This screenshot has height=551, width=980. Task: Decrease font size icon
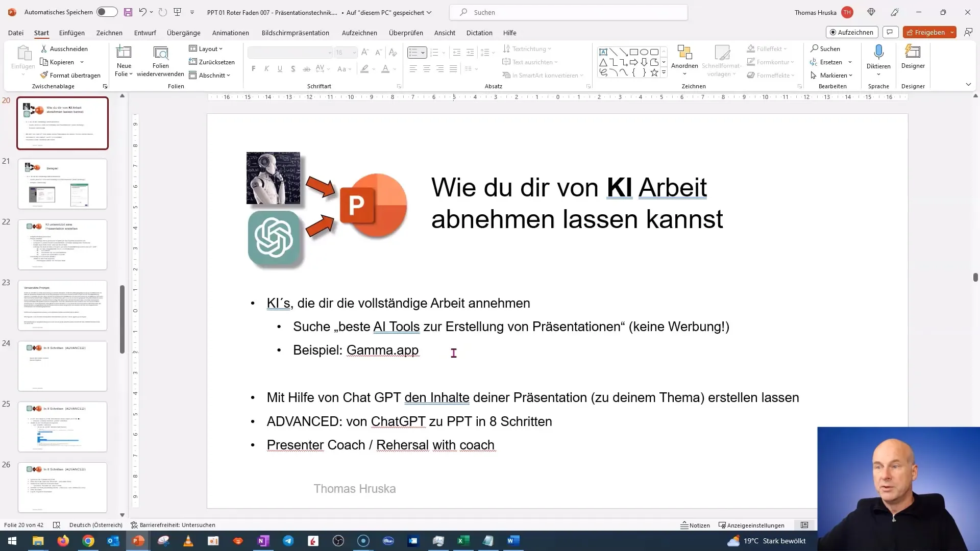click(x=378, y=53)
